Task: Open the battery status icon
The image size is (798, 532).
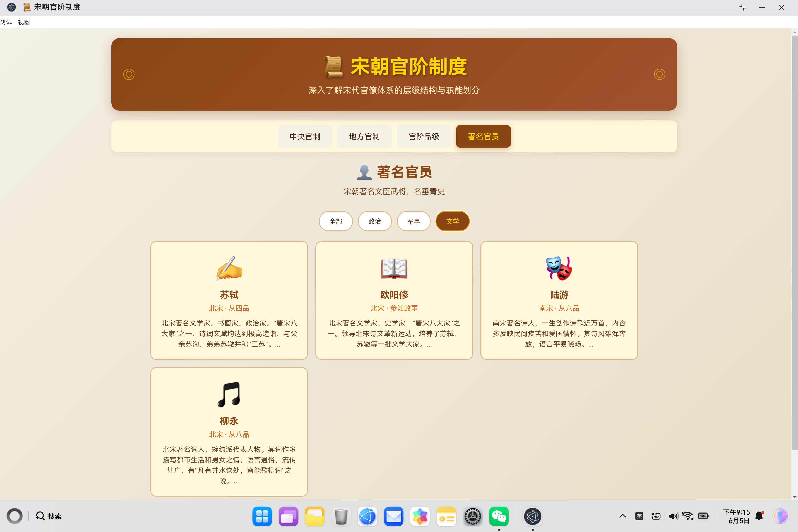Action: 704,516
